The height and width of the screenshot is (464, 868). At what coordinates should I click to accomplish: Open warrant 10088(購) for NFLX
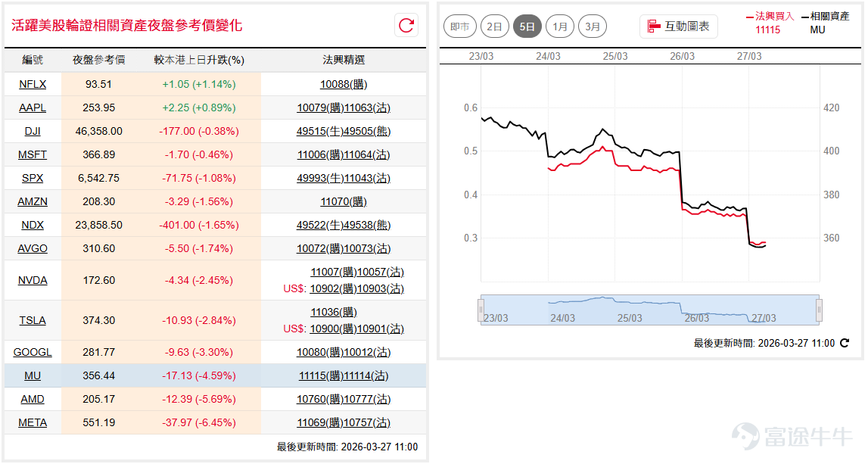(344, 84)
